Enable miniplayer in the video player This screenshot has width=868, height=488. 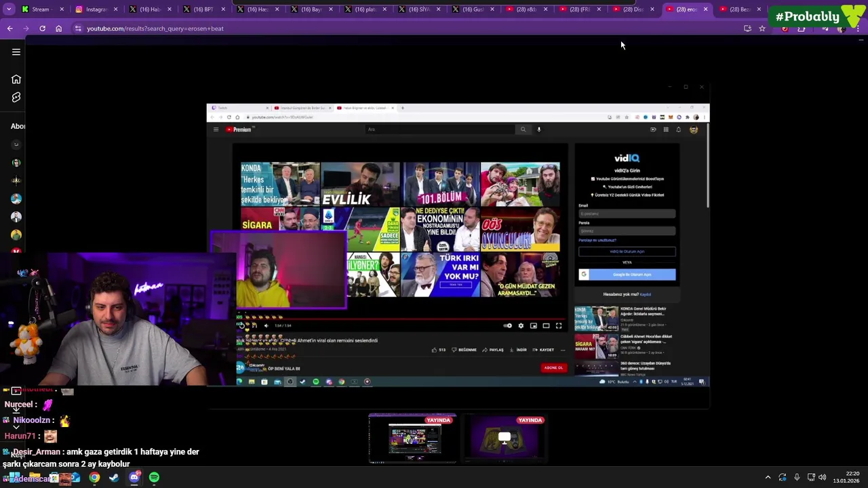534,326
